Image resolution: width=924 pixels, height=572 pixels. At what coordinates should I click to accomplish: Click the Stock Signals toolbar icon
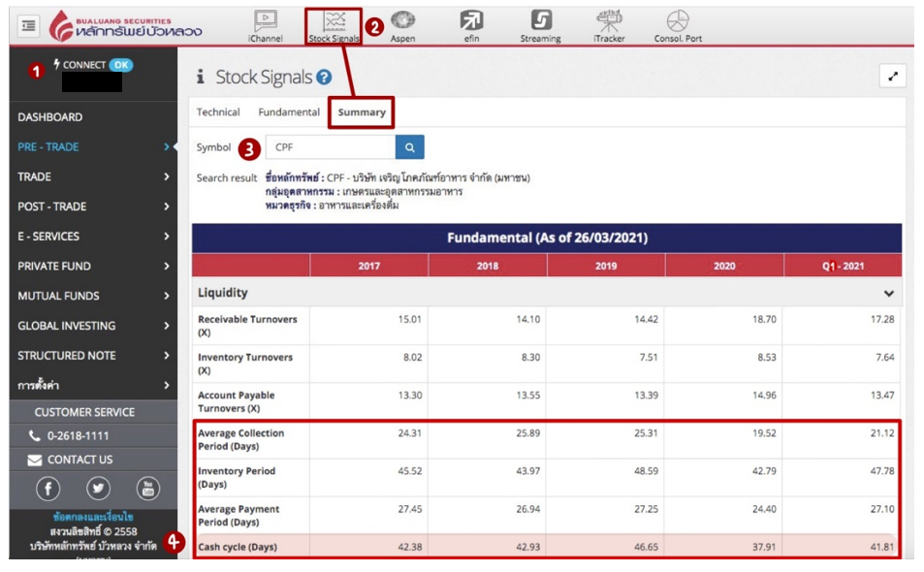[333, 26]
